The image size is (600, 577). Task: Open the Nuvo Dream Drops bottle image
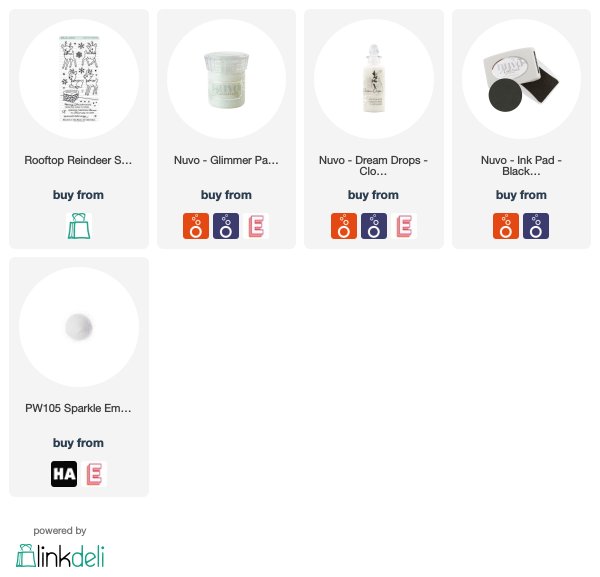click(x=374, y=79)
